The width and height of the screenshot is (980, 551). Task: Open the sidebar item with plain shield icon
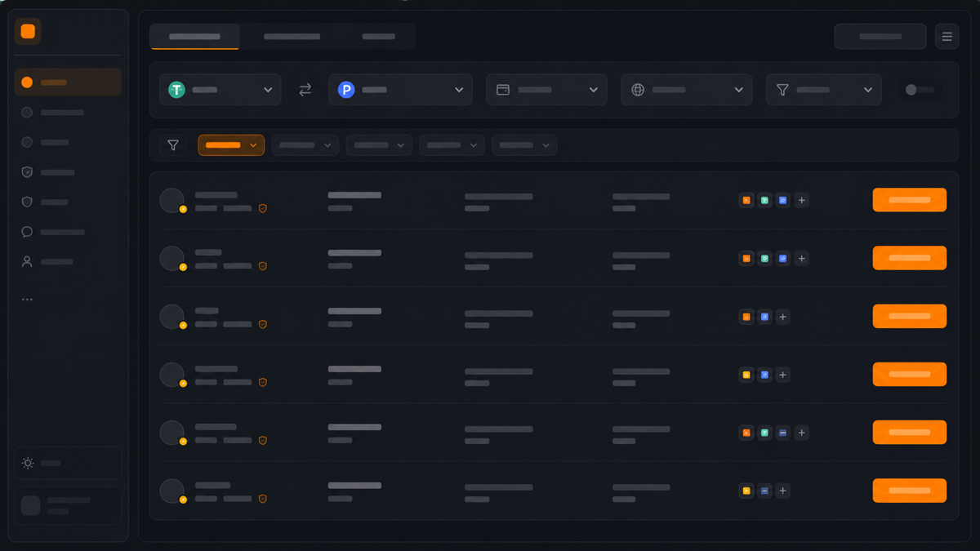[x=68, y=202]
